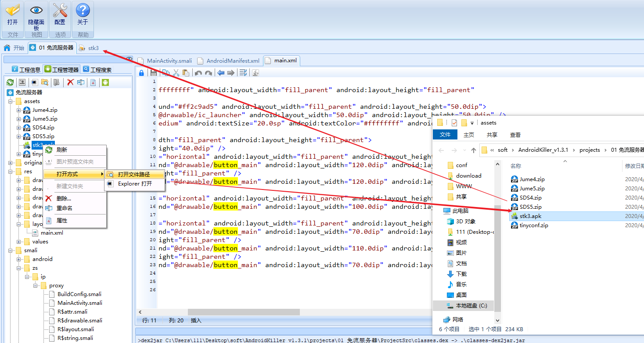Click the paste clipboard icon in editor toolbar
The image size is (644, 343).
[186, 73]
